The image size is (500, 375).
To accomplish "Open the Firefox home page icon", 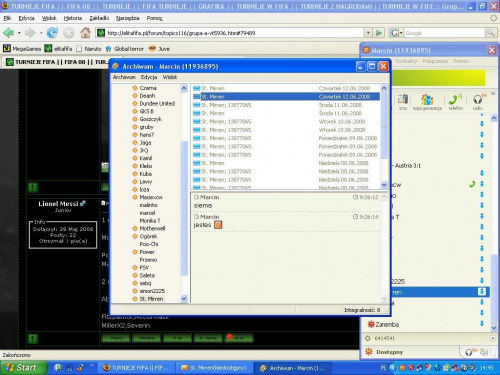I will (85, 33).
